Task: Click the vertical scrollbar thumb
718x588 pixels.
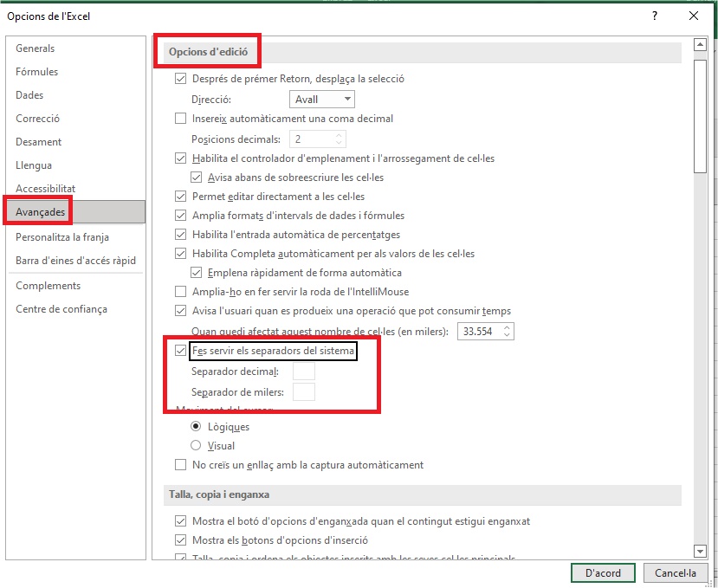Action: pyautogui.click(x=700, y=116)
